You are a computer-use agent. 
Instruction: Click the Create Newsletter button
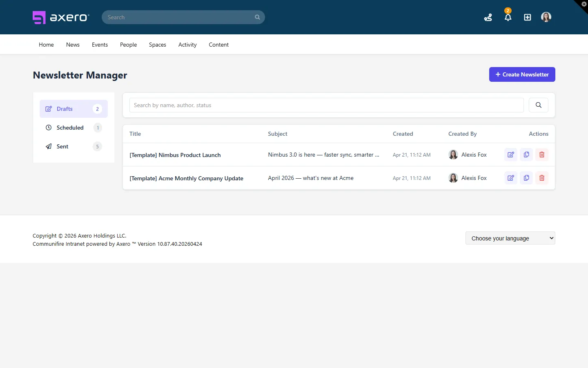point(522,74)
